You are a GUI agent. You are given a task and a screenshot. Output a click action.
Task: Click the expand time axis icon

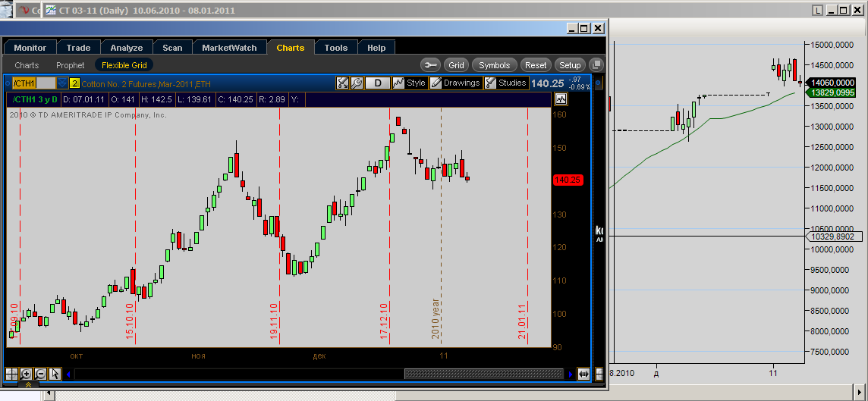tap(583, 374)
